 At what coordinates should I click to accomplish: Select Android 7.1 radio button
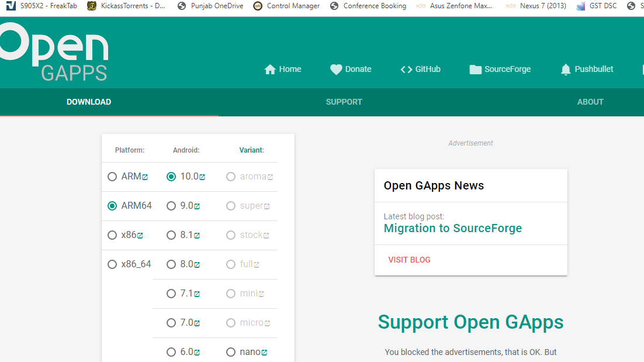pyautogui.click(x=171, y=294)
